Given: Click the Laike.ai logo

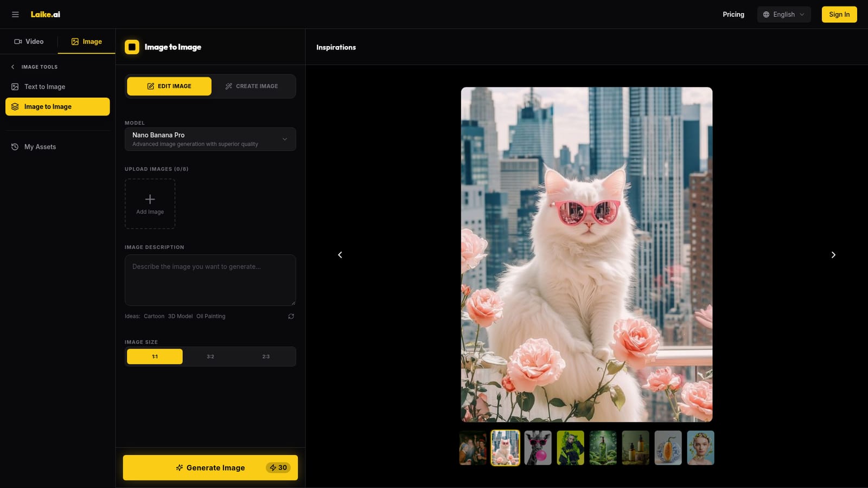Looking at the screenshot, I should (x=46, y=15).
